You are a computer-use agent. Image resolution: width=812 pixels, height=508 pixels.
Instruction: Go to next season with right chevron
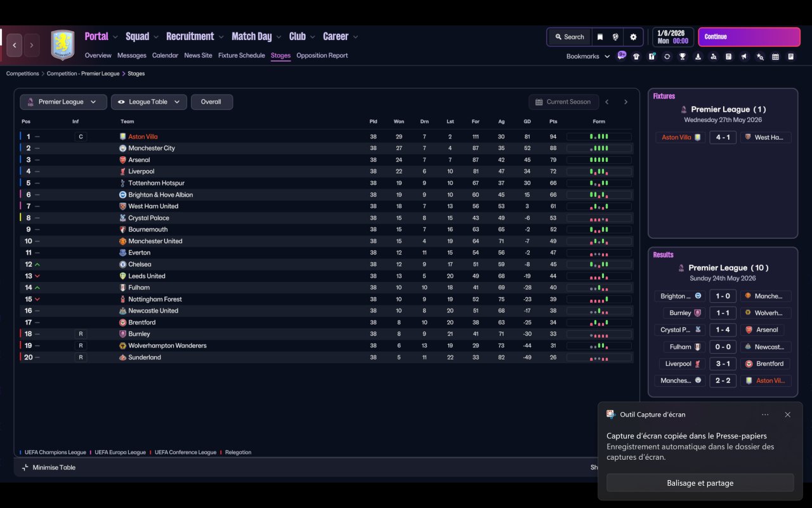coord(625,102)
